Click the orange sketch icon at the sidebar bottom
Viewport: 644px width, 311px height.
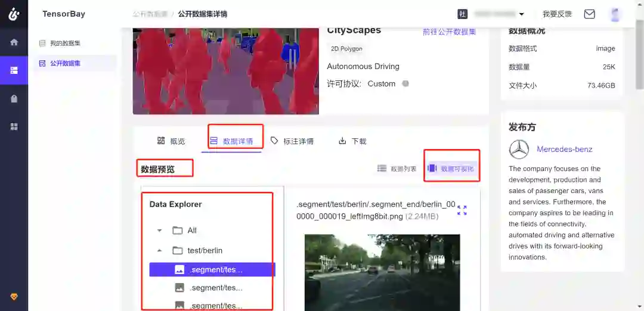pos(14,296)
